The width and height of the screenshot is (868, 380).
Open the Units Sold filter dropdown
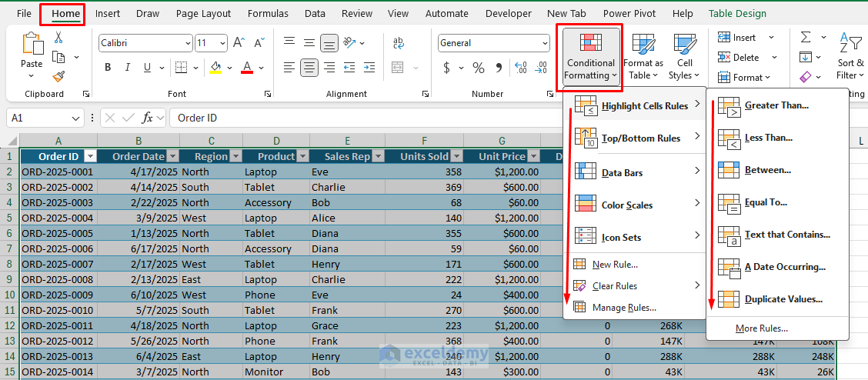[x=457, y=156]
